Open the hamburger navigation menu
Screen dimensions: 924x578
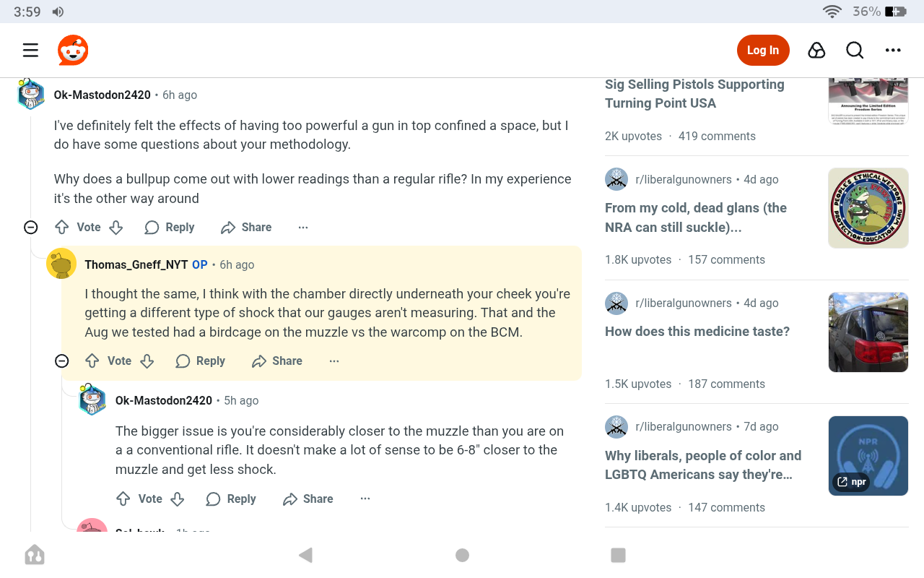(x=30, y=50)
